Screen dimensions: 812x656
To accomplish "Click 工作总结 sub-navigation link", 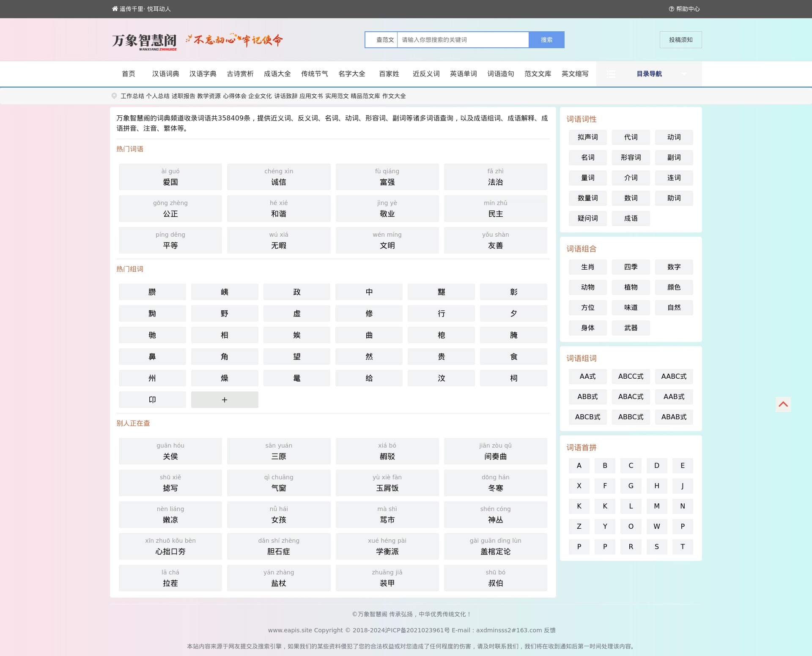I will coord(132,96).
